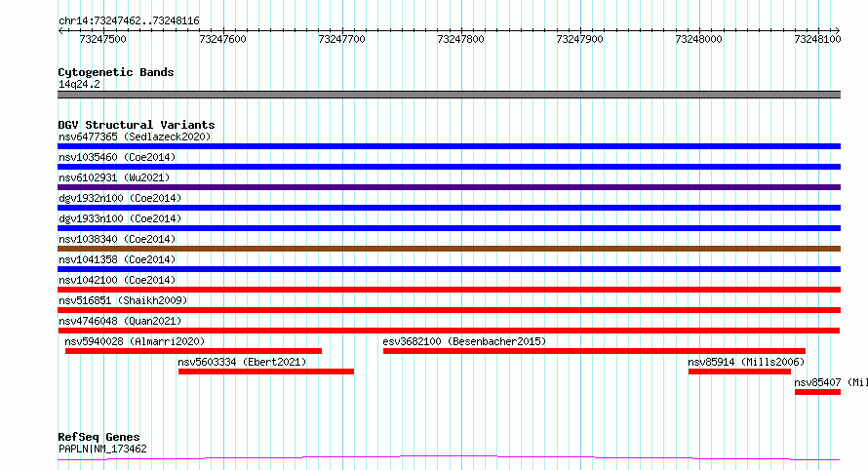Open nsv1035460 (Coe2014) variant label
The height and width of the screenshot is (470, 868).
point(117,157)
